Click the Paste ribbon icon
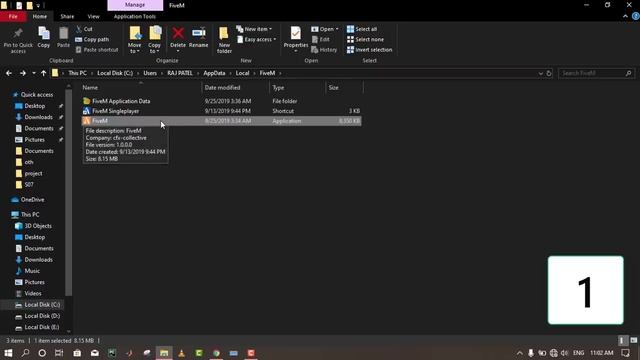 [x=63, y=38]
